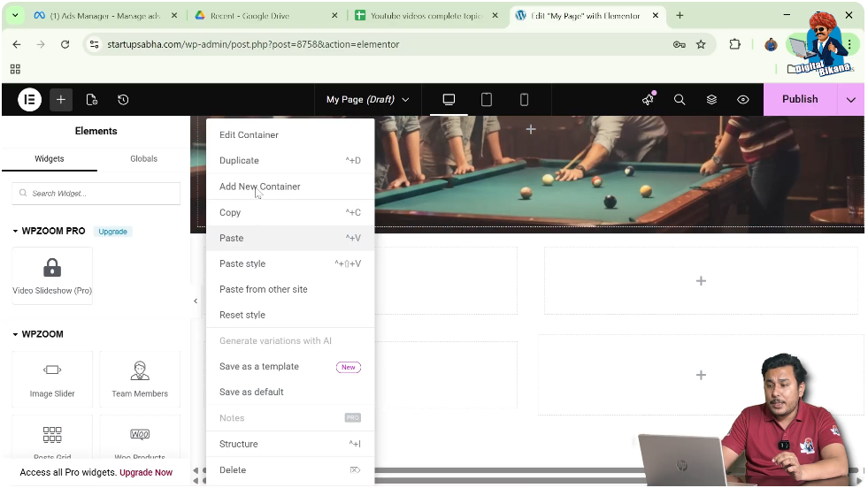The width and height of the screenshot is (868, 488).
Task: Switch to the Globals tab
Action: coord(143,159)
